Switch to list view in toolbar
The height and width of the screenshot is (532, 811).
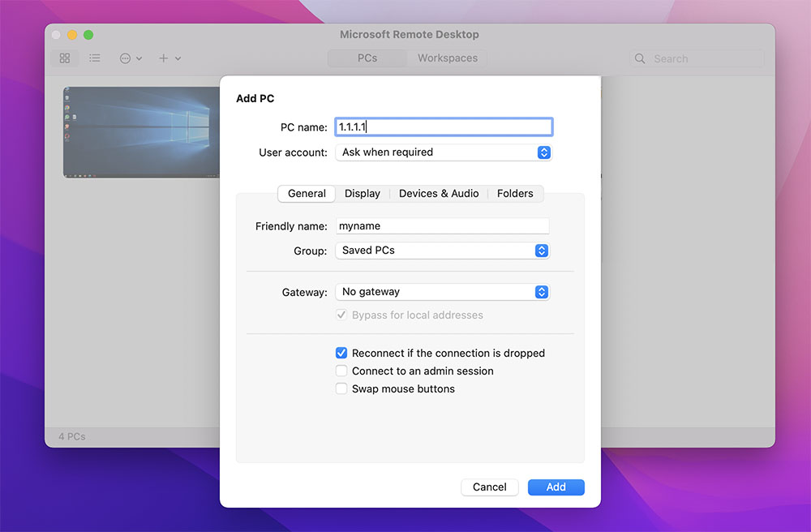pyautogui.click(x=95, y=58)
